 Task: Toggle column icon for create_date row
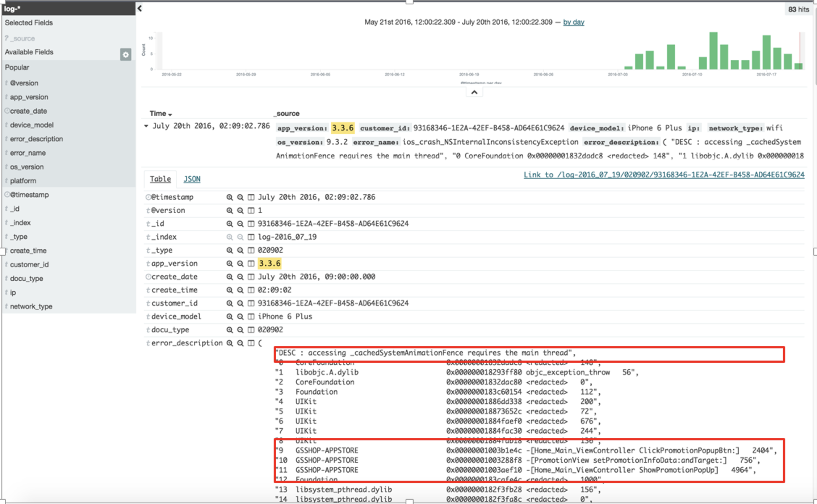[251, 277]
